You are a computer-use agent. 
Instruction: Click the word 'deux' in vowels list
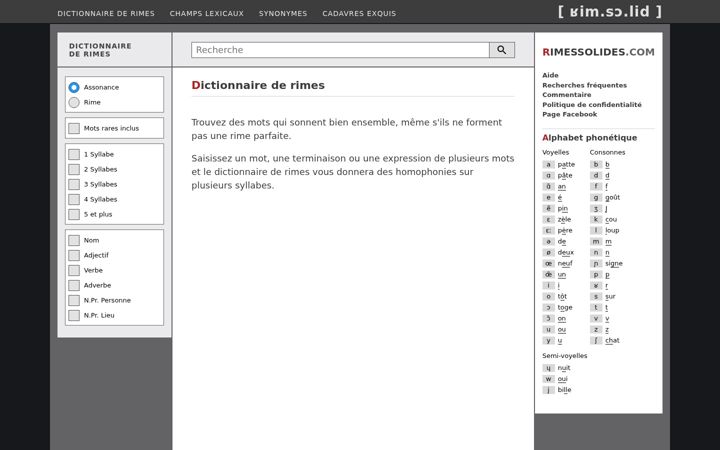566,253
